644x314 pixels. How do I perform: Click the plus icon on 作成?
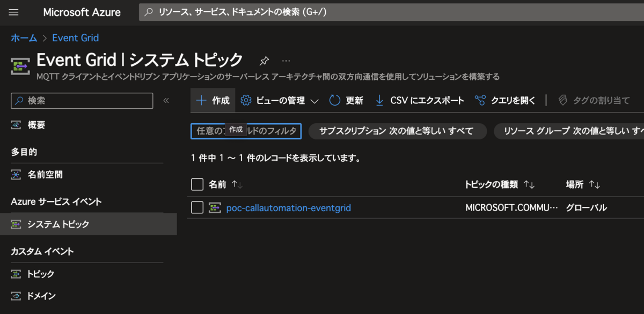(201, 100)
